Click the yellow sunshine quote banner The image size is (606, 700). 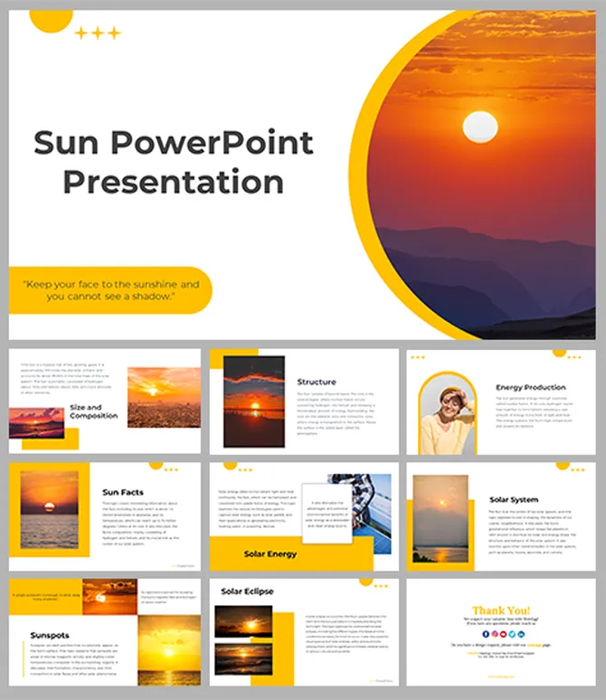click(110, 290)
